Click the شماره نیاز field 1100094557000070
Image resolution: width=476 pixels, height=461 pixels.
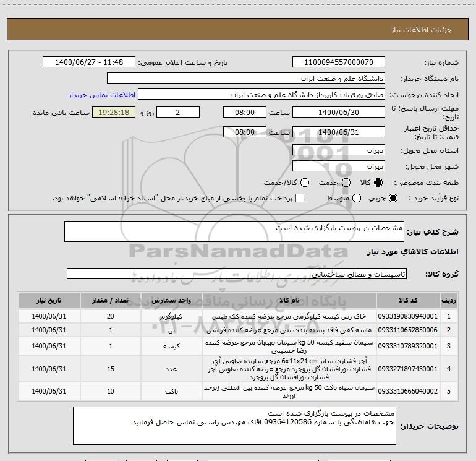tap(339, 62)
